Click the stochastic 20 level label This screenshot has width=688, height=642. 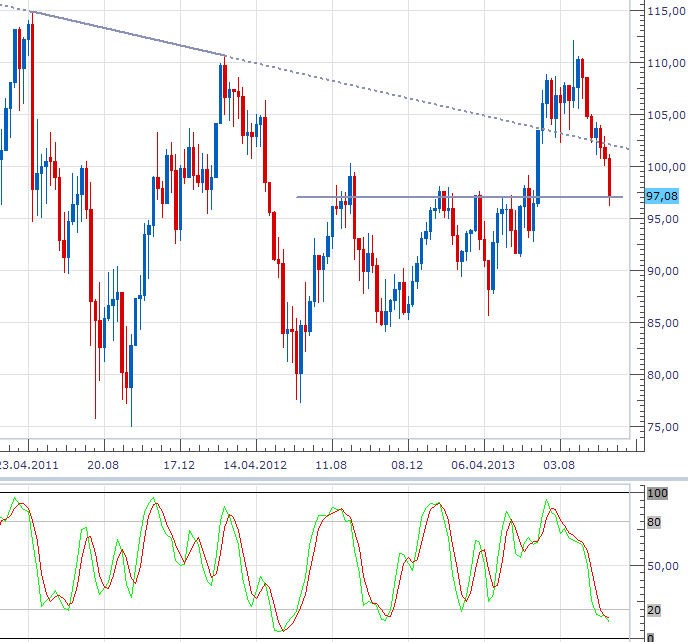(654, 610)
